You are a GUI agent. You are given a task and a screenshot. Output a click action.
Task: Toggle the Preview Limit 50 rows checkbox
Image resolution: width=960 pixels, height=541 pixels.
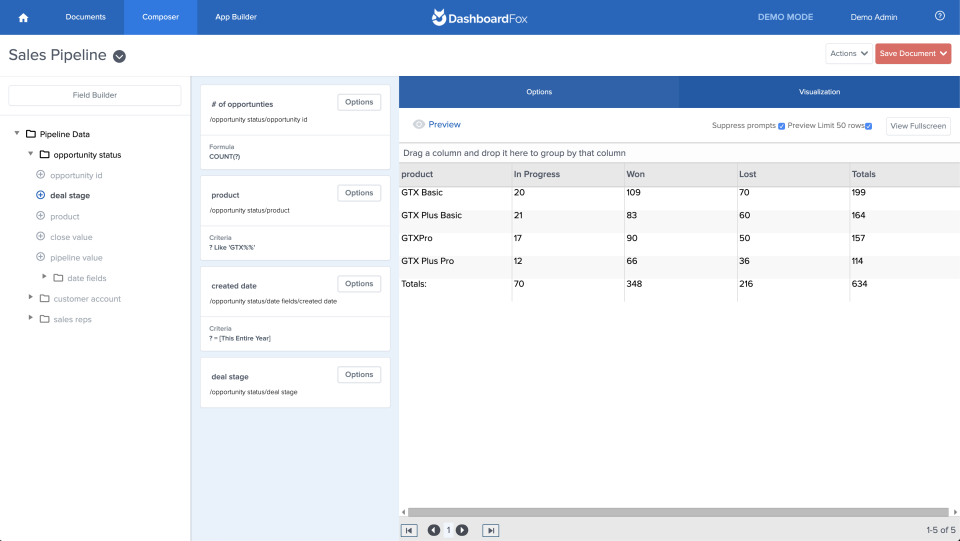(868, 126)
